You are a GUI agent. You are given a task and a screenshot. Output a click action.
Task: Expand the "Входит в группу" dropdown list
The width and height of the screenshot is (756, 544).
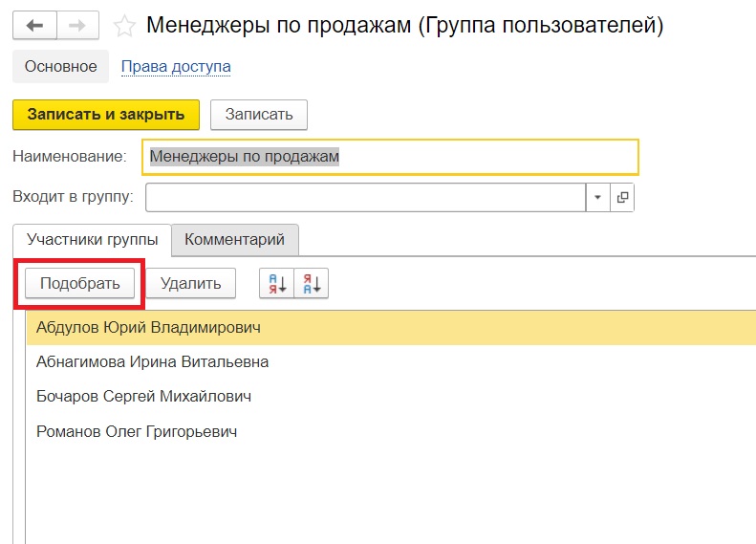598,197
